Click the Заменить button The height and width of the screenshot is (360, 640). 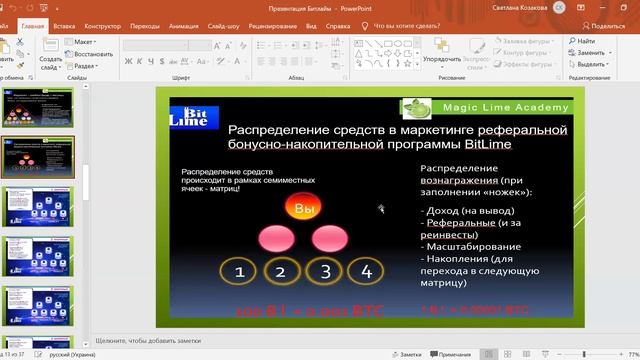tap(590, 53)
